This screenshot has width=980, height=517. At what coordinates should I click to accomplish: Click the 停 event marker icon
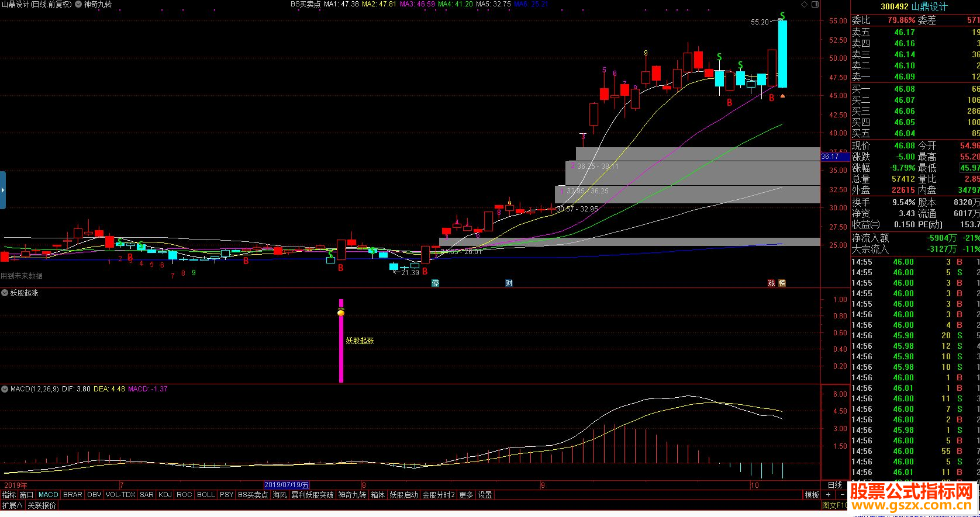(x=435, y=283)
